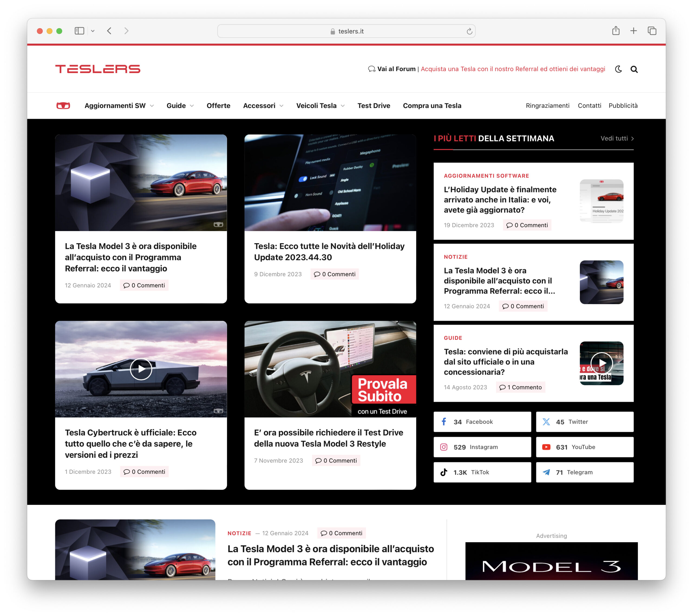The width and height of the screenshot is (693, 616).
Task: Open headline 'Tesla Cybertruck è ufficiale' article
Action: (x=130, y=443)
